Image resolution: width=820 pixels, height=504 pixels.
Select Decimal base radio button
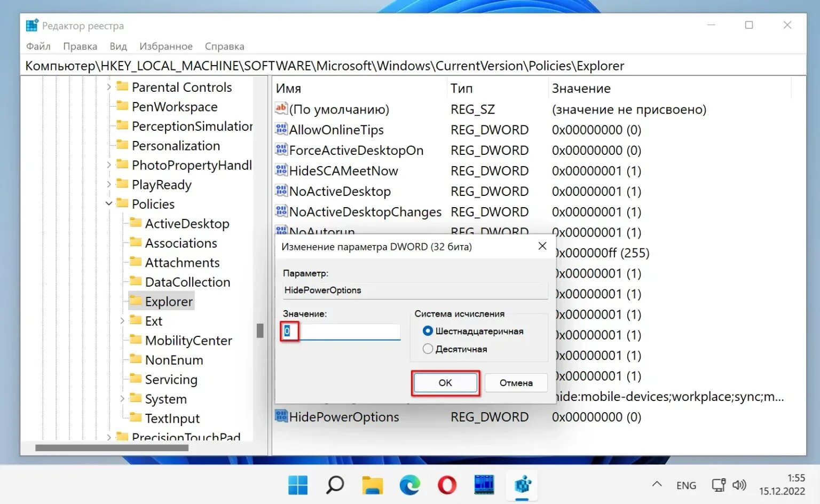click(x=428, y=349)
